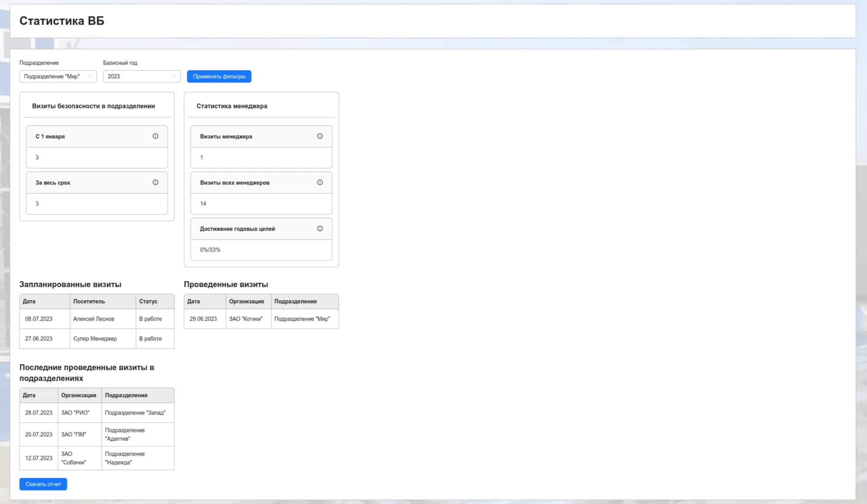
Task: Click info icon for "Достижение годовых целей"
Action: click(x=320, y=229)
